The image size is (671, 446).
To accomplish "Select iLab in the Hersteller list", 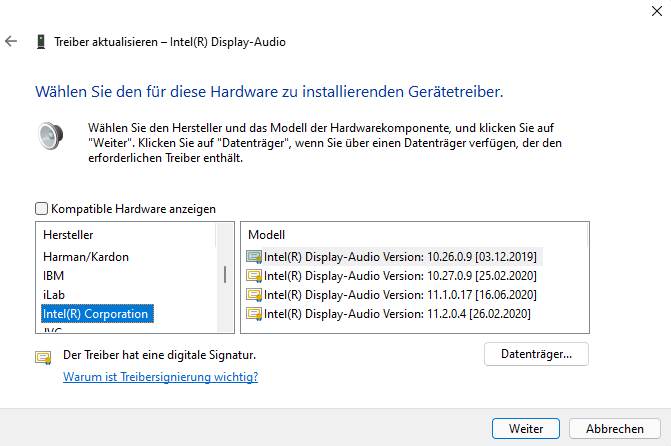I will [x=54, y=295].
